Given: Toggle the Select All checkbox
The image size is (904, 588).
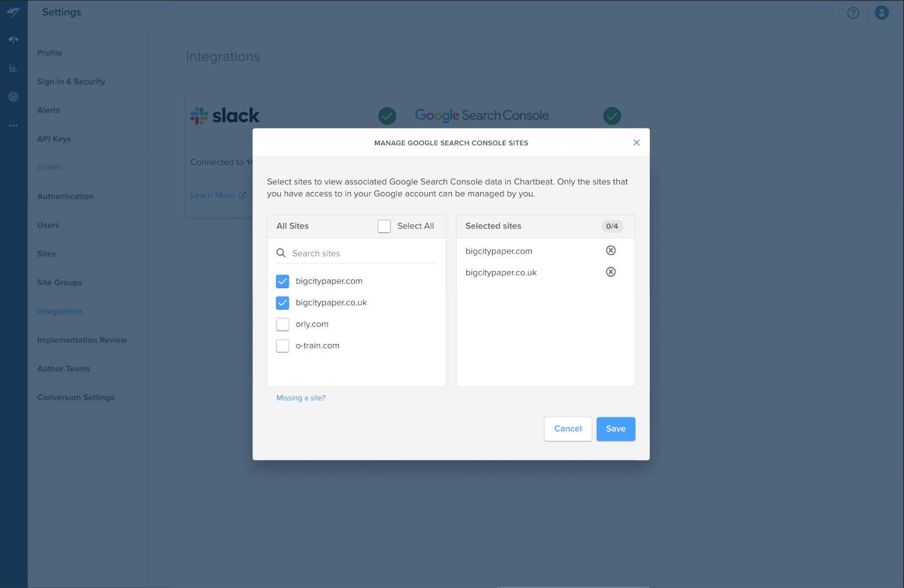Looking at the screenshot, I should (x=384, y=226).
